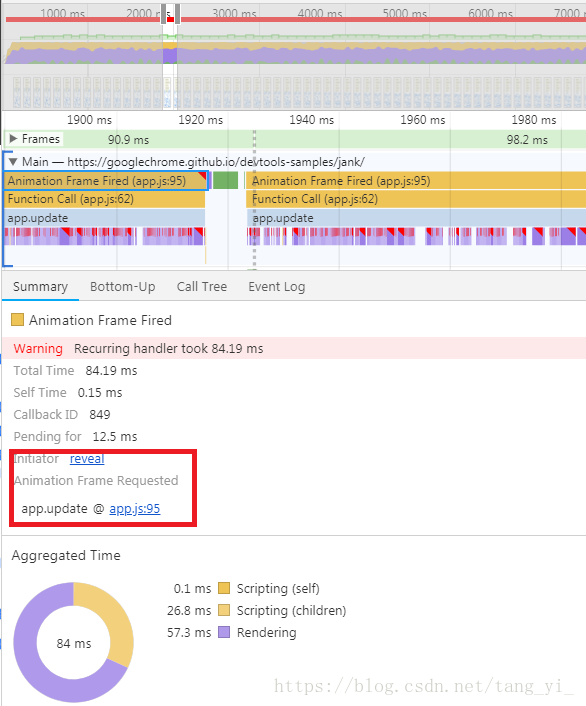This screenshot has width=586, height=706.
Task: Click the Total Time 84.19 ms value
Action: tap(111, 371)
